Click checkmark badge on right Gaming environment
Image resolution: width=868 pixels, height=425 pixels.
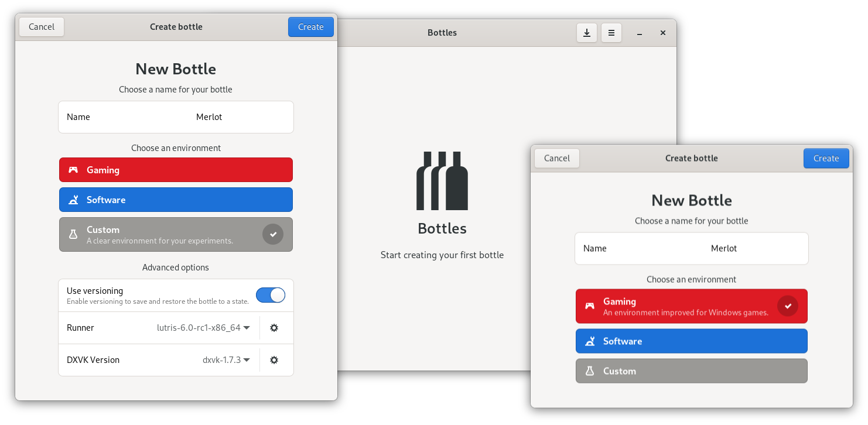[788, 306]
